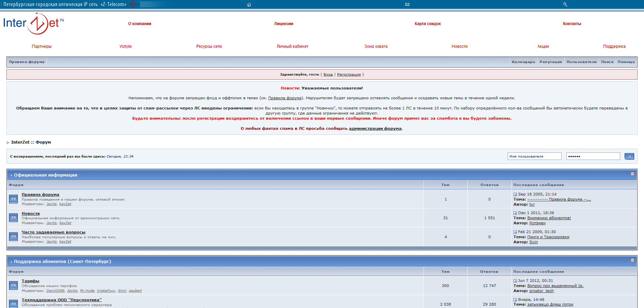Click the magnifier search icon in top bar
This screenshot has height=308, width=644.
coord(565,4)
